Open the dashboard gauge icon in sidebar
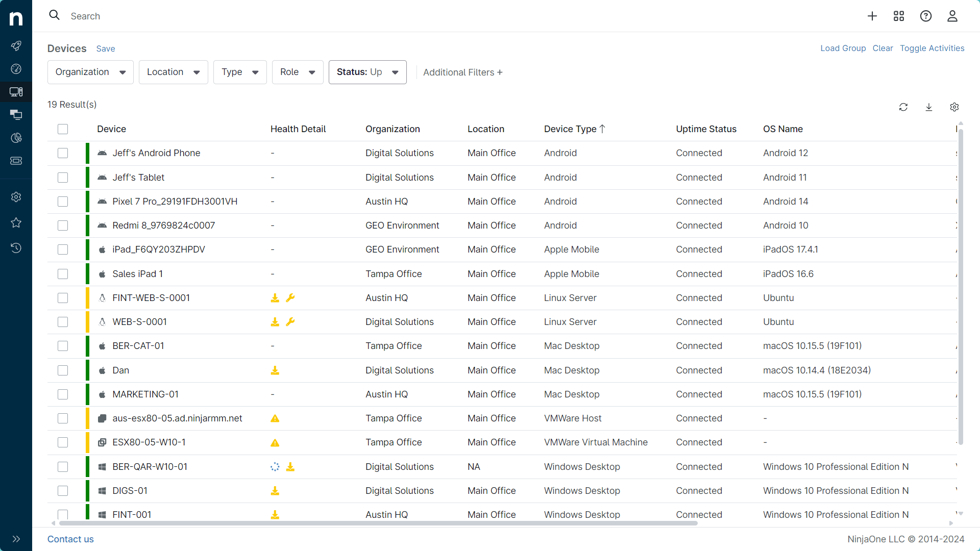The width and height of the screenshot is (980, 551). 16,69
